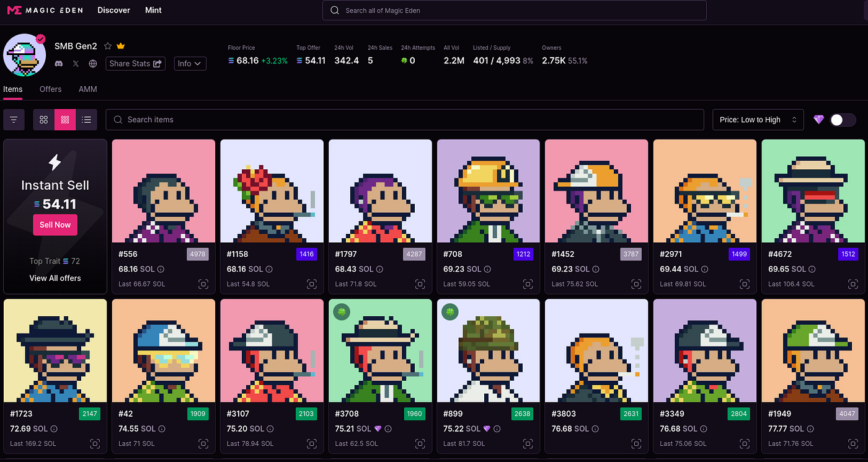
Task: Click the scan icon on card #42
Action: [203, 444]
